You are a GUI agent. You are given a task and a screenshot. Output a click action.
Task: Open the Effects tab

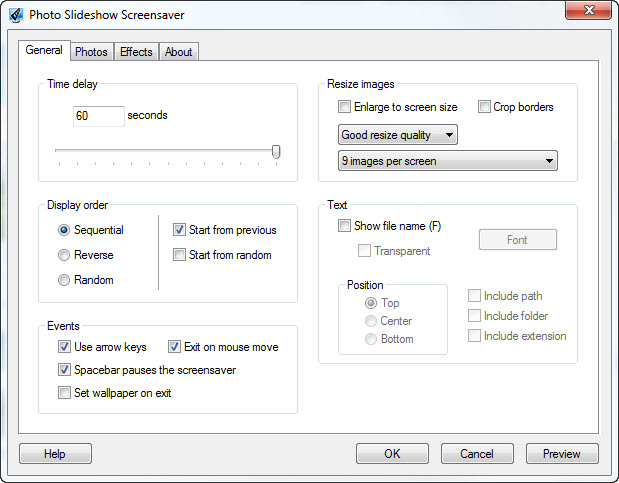coord(135,52)
